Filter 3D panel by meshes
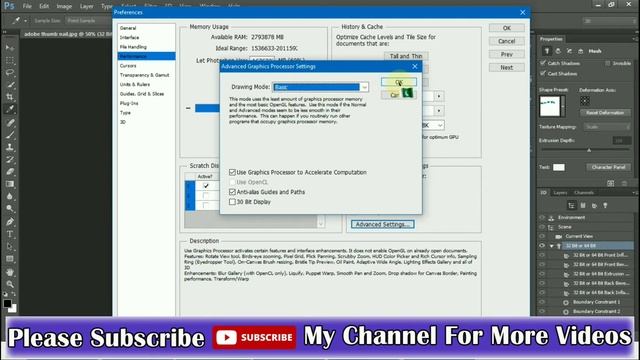Viewport: 640px width, 360px height. coord(583,206)
